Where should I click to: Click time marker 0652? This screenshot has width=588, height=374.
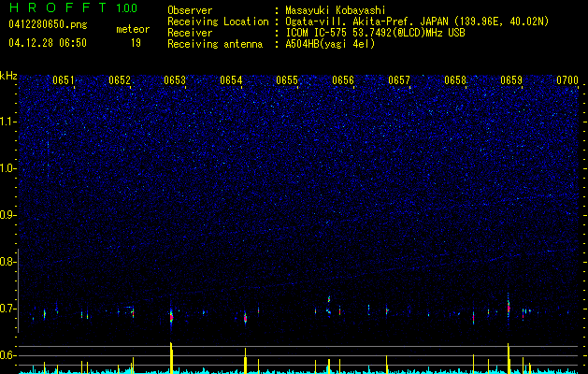120,80
